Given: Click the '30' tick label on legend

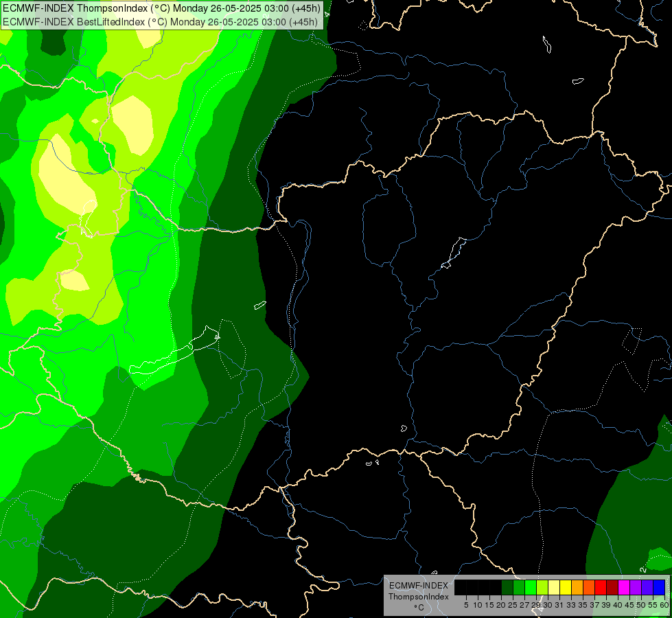Looking at the screenshot, I should pyautogui.click(x=548, y=605).
